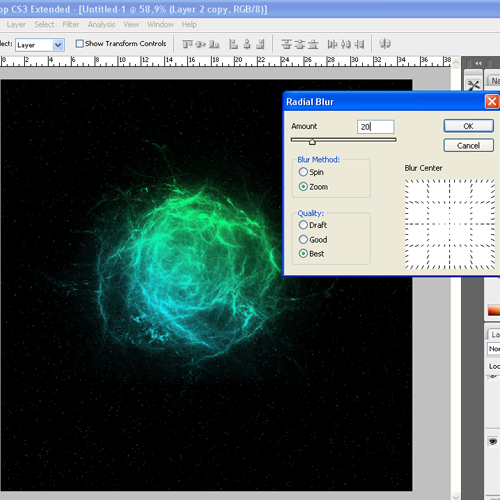Click the Align top edges icon
Screen dimensions: 500x500
click(187, 44)
